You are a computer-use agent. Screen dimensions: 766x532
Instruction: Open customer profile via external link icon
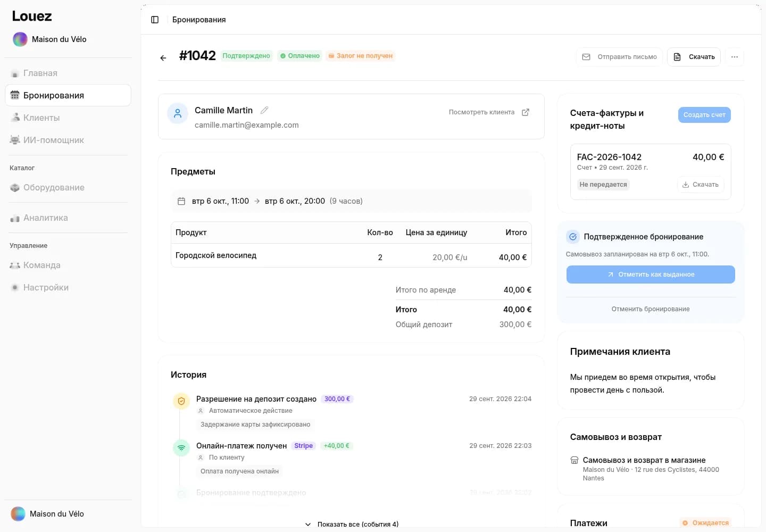(x=526, y=112)
